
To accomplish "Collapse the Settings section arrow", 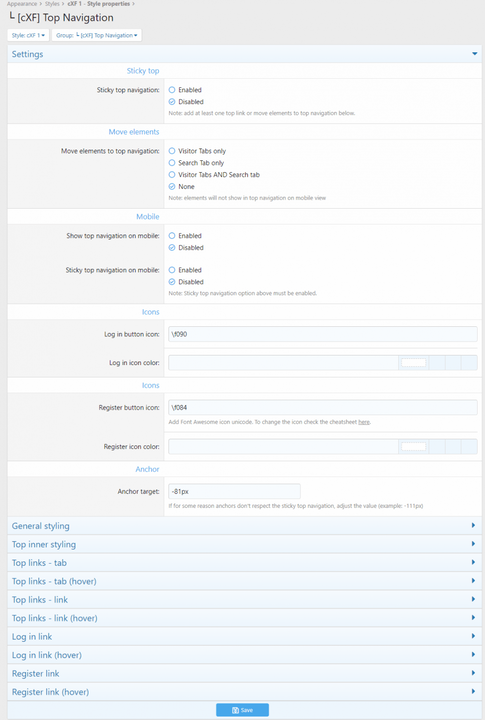I will click(x=474, y=54).
